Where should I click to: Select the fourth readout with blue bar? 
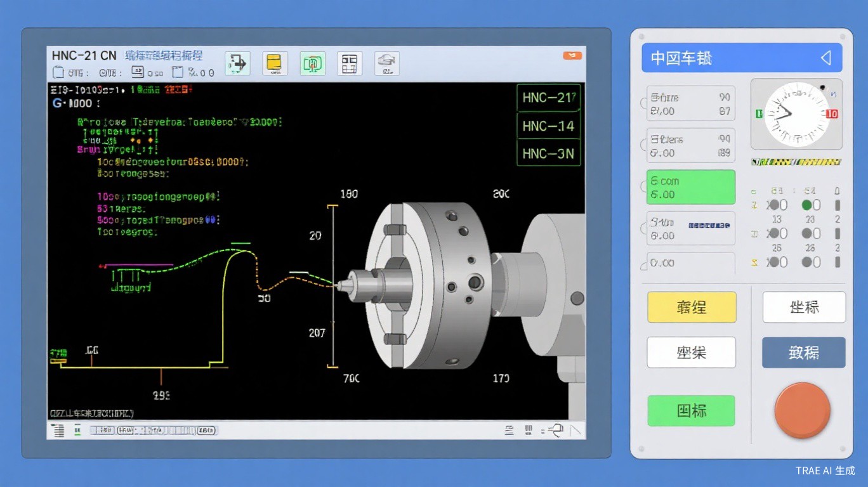(x=691, y=228)
